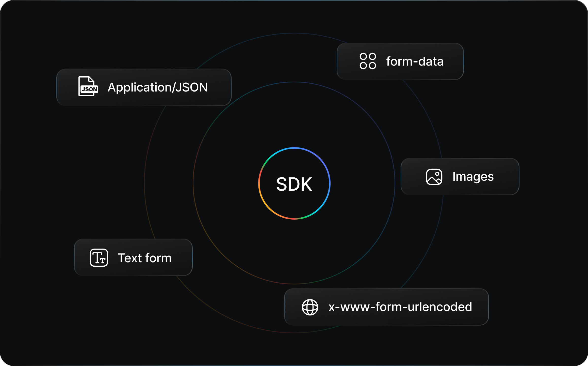Expand the x-www-form-urlencoded card
Image resolution: width=588 pixels, height=366 pixels.
386,307
